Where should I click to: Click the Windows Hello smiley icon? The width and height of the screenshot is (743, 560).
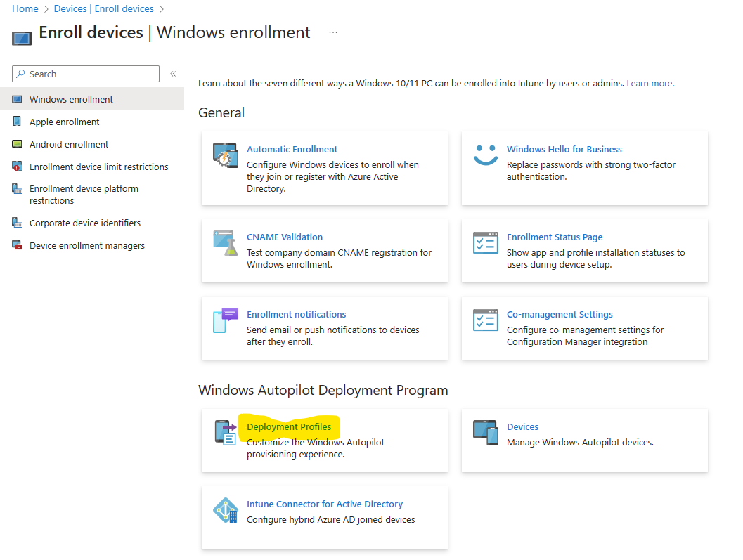click(x=486, y=155)
